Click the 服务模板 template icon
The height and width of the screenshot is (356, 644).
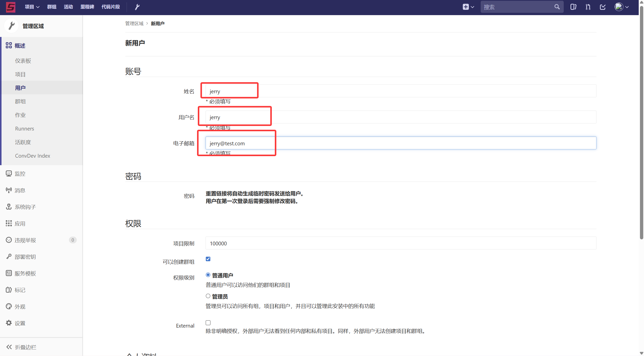tap(9, 273)
